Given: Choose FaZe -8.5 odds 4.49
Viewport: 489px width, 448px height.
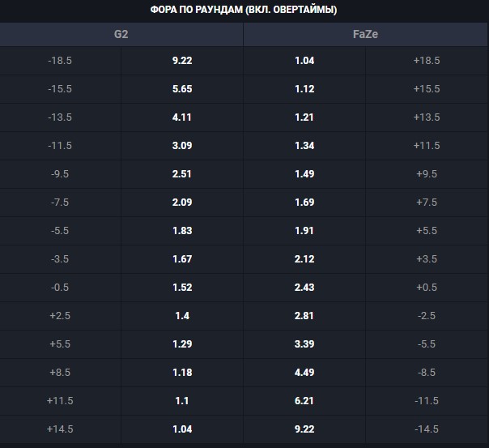Looking at the screenshot, I should (x=304, y=373).
